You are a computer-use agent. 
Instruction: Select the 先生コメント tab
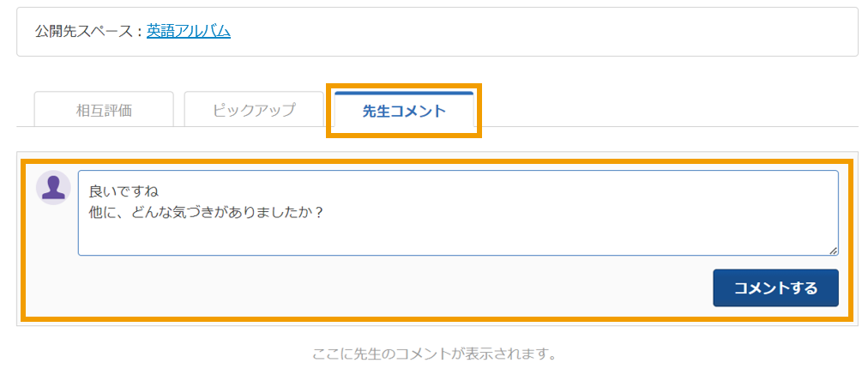pyautogui.click(x=404, y=110)
